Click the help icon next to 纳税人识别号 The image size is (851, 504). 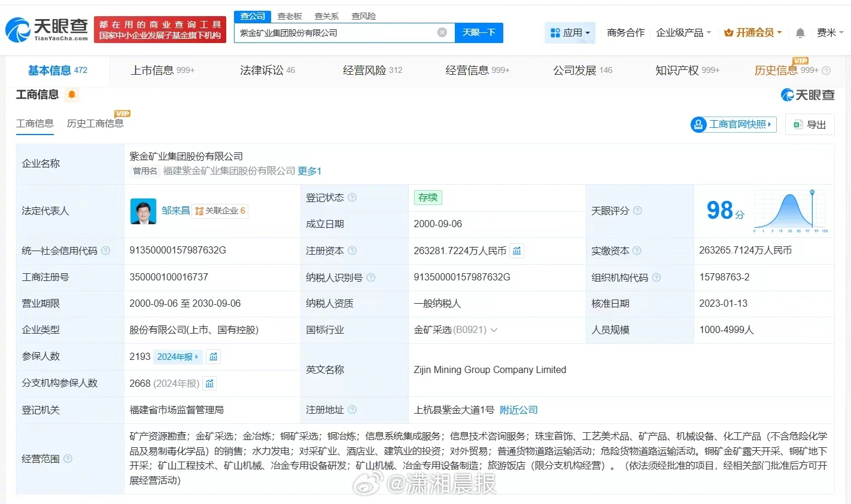click(371, 277)
